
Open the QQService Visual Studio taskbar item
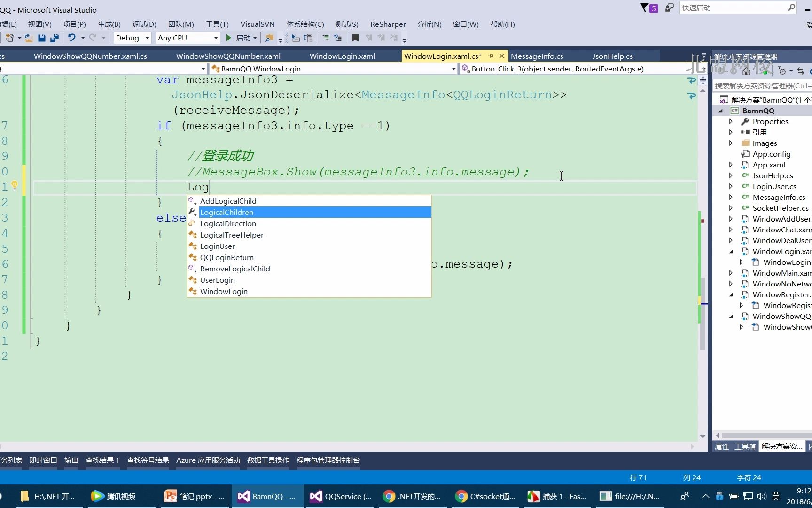[x=341, y=496]
